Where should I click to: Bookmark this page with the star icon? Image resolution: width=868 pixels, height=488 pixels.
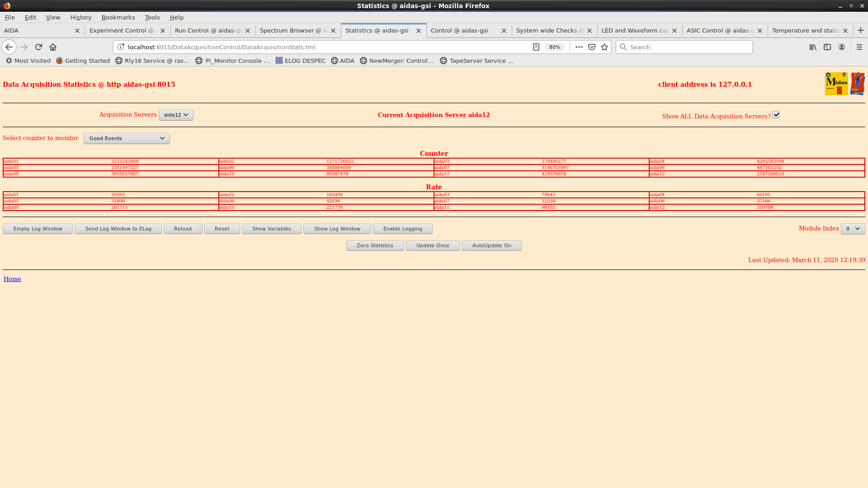click(604, 47)
